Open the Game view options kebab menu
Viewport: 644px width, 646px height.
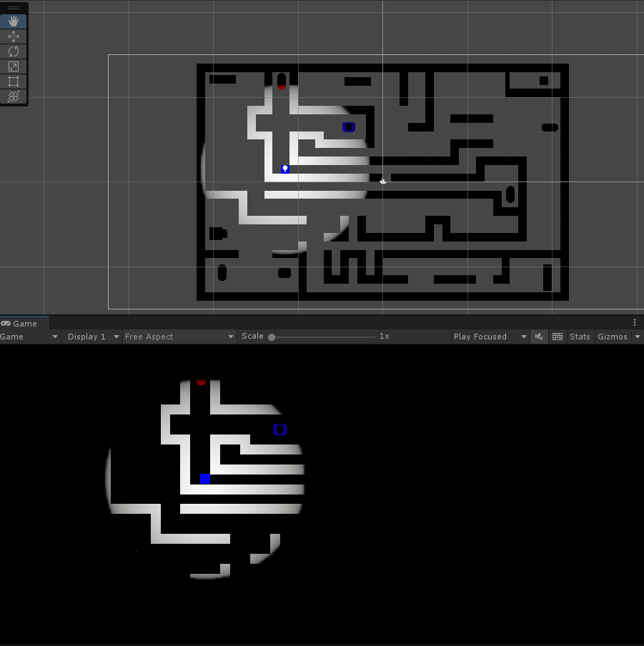tap(635, 322)
